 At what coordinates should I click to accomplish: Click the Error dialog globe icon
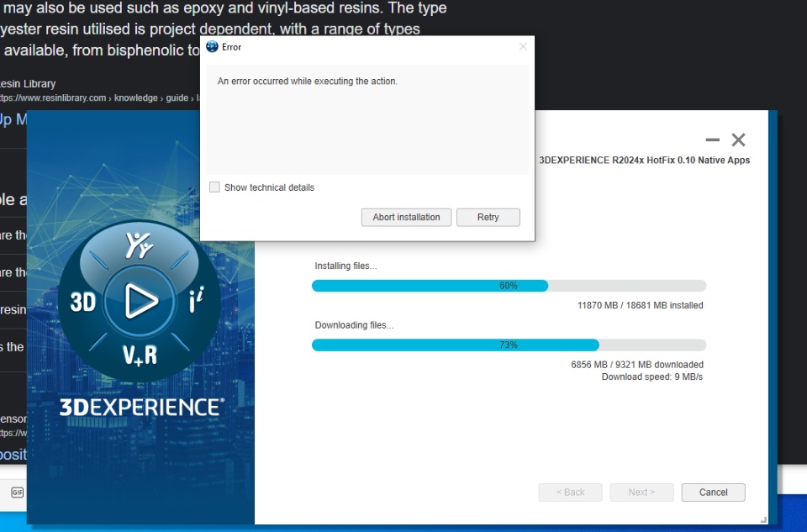[x=212, y=47]
